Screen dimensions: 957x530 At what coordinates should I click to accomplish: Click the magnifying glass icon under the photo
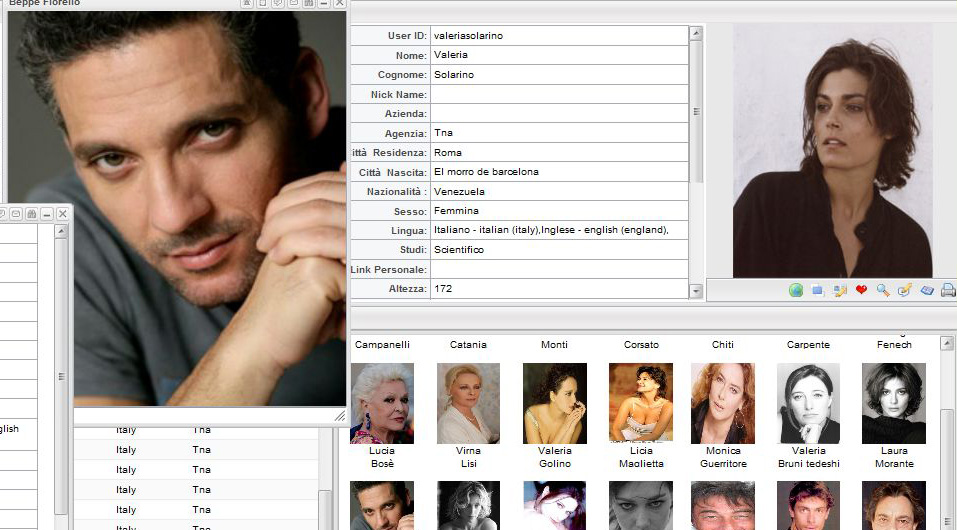tap(883, 290)
